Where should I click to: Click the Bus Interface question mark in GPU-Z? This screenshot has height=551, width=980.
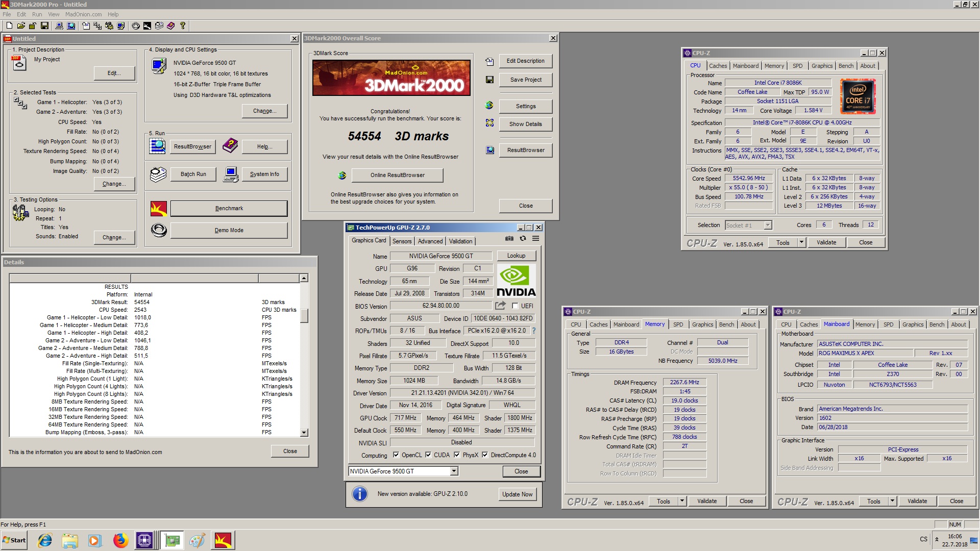click(x=534, y=331)
